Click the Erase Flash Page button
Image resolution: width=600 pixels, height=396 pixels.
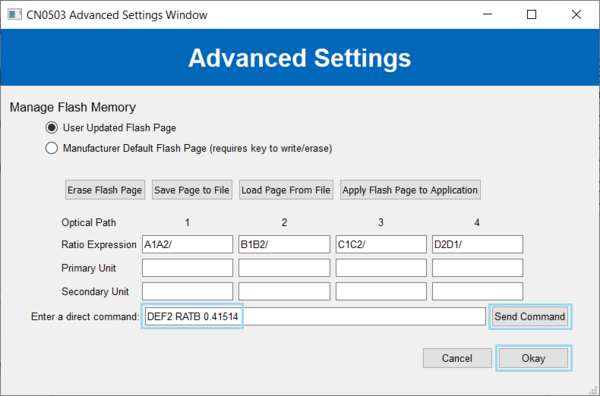[105, 190]
